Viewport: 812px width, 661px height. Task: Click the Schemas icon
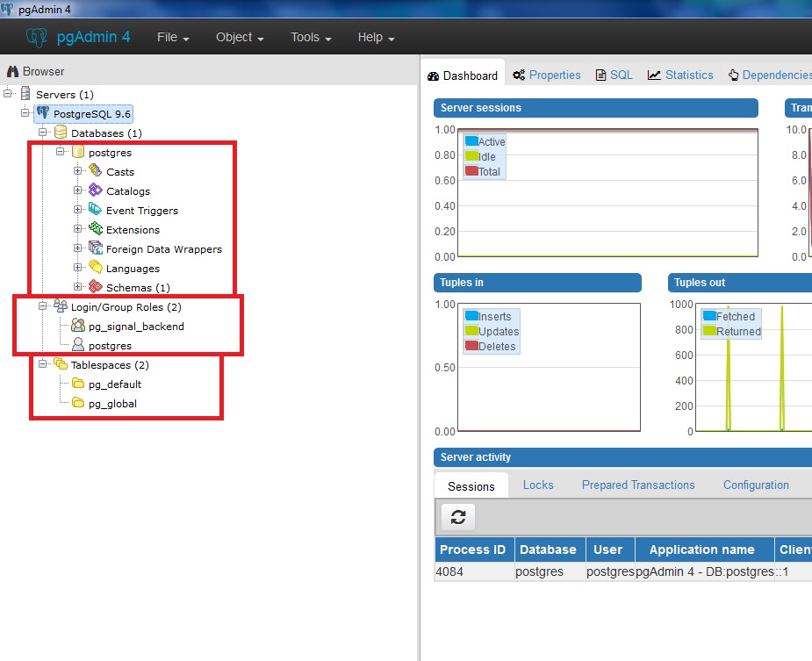click(96, 286)
